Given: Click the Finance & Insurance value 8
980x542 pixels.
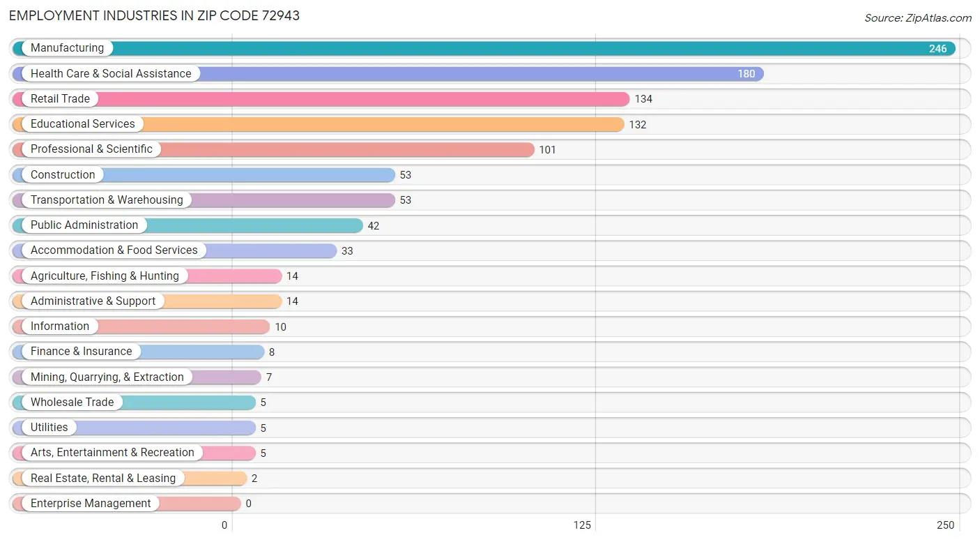Looking at the screenshot, I should (272, 352).
